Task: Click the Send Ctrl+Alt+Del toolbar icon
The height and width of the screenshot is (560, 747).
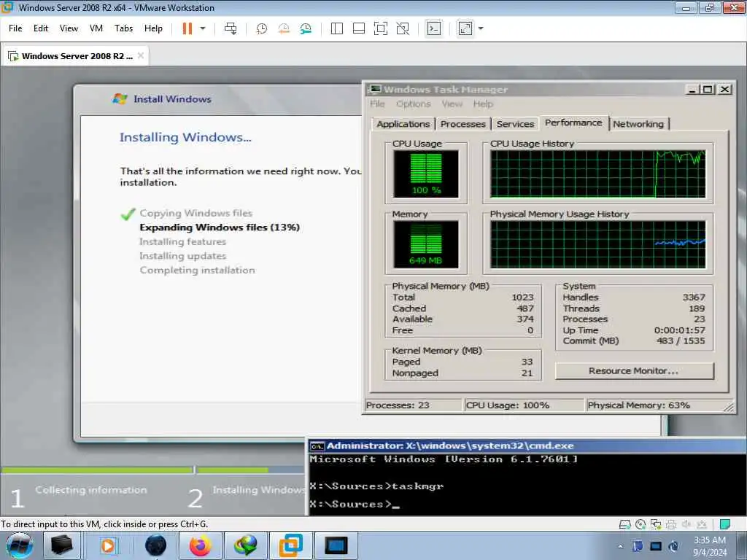Action: click(231, 28)
